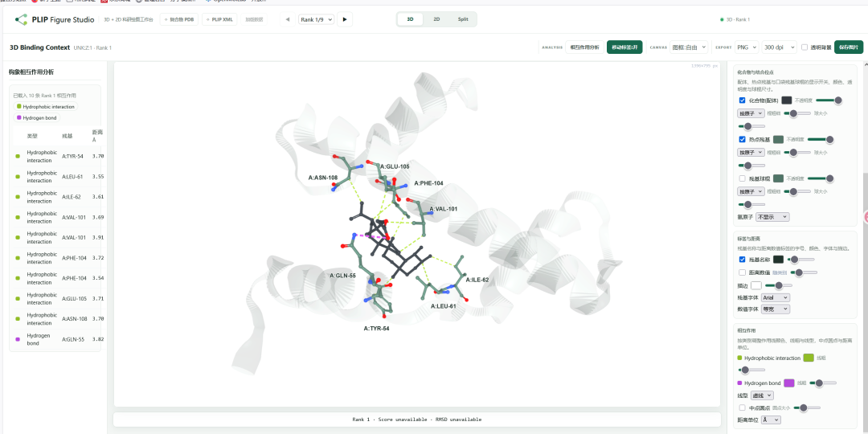Viewport: 868px width, 434px height.
Task: Open ligand coloring mode 按原子 dropdown
Action: (x=751, y=113)
